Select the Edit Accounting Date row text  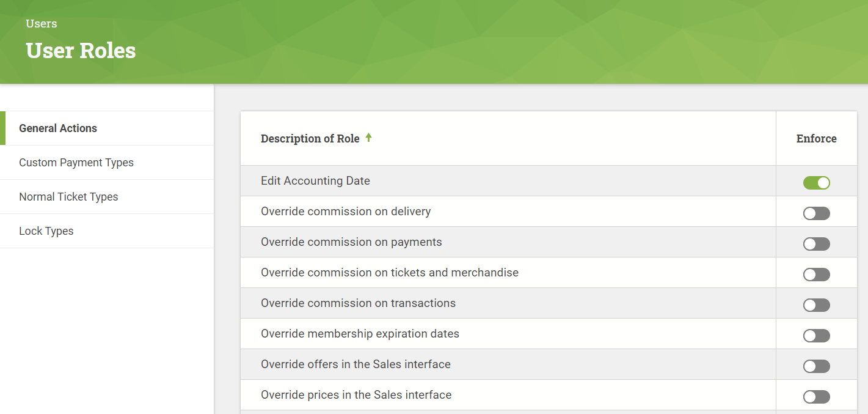[315, 181]
